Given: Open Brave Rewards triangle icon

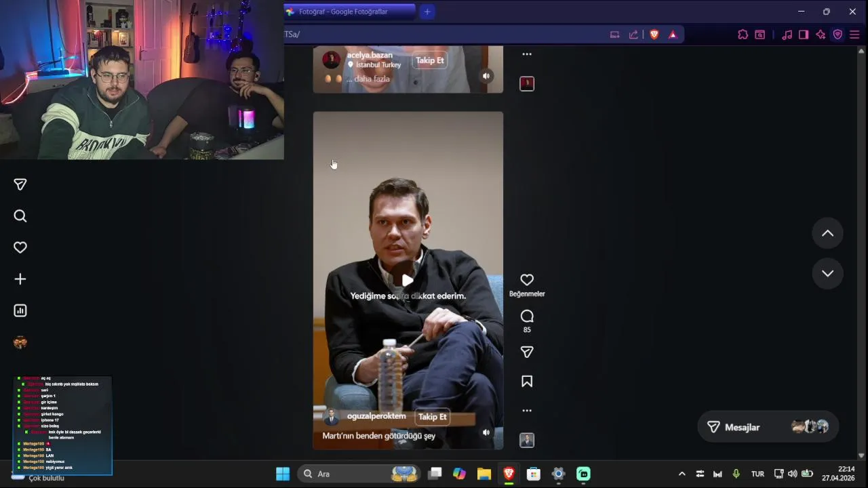Looking at the screenshot, I should point(673,35).
